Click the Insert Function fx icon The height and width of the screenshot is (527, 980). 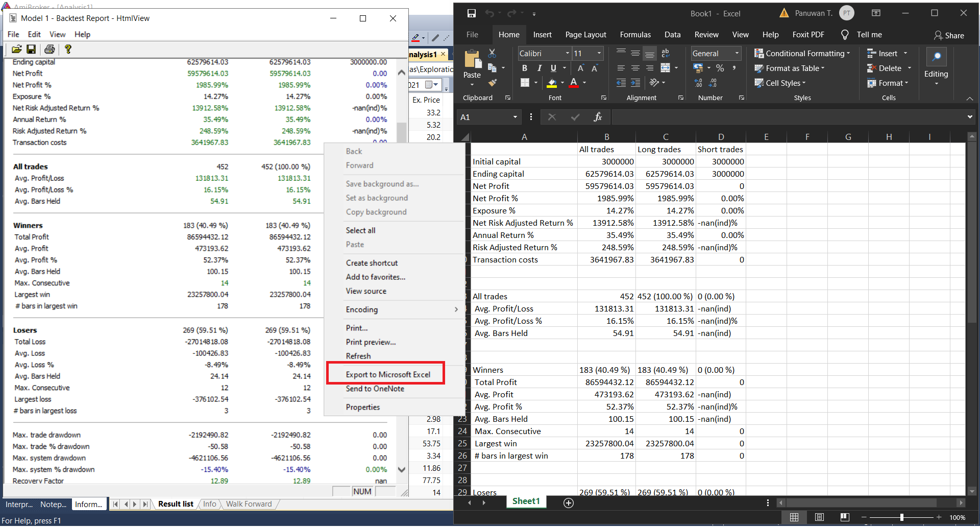click(598, 117)
